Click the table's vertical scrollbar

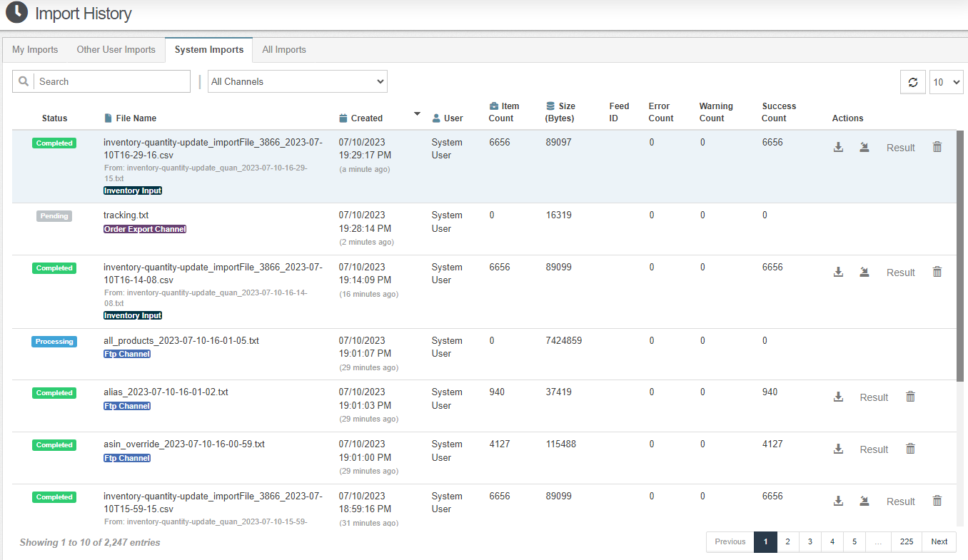960,255
